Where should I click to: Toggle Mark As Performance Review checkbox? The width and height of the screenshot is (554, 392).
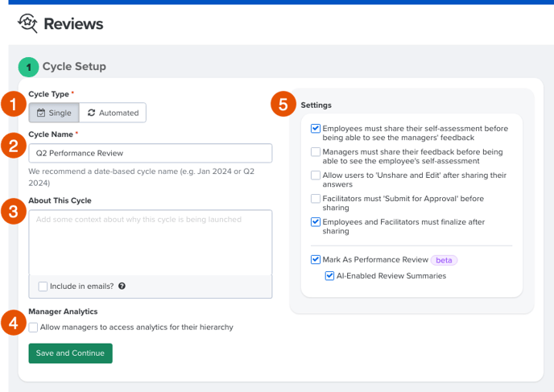click(316, 259)
